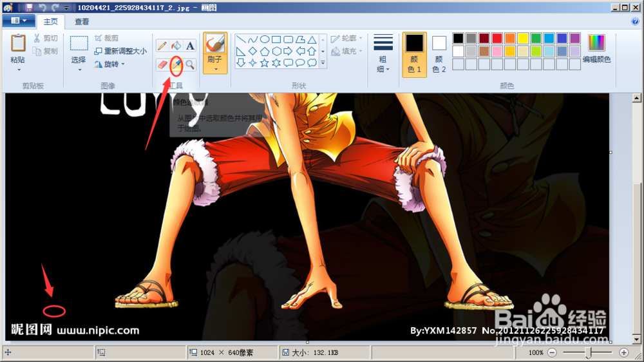Choose the Hexagon shape
Screen dimensions: 644x362
pyautogui.click(x=276, y=52)
